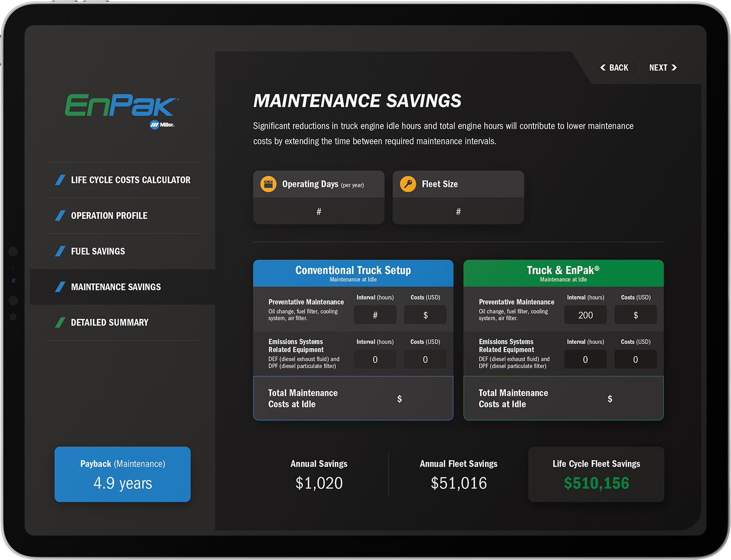The width and height of the screenshot is (731, 560).
Task: Advance with the NEXT button
Action: pyautogui.click(x=663, y=68)
